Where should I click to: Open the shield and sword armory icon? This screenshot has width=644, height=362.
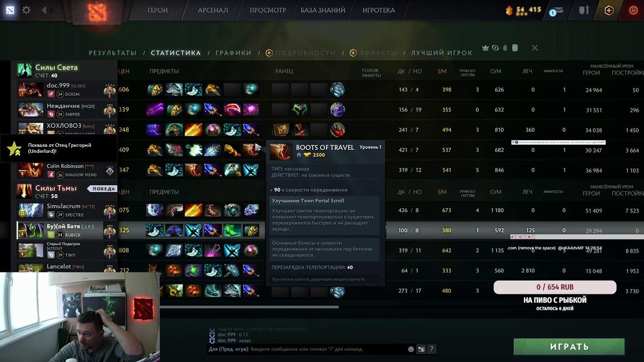coord(584,10)
